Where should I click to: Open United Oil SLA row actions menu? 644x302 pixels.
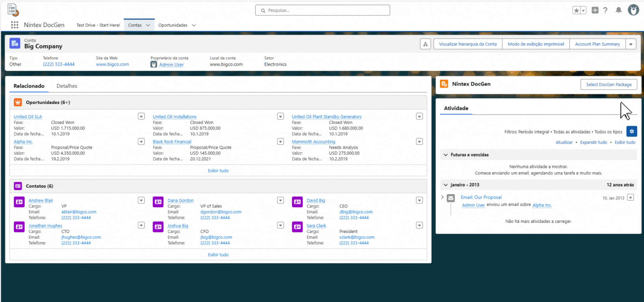click(141, 116)
